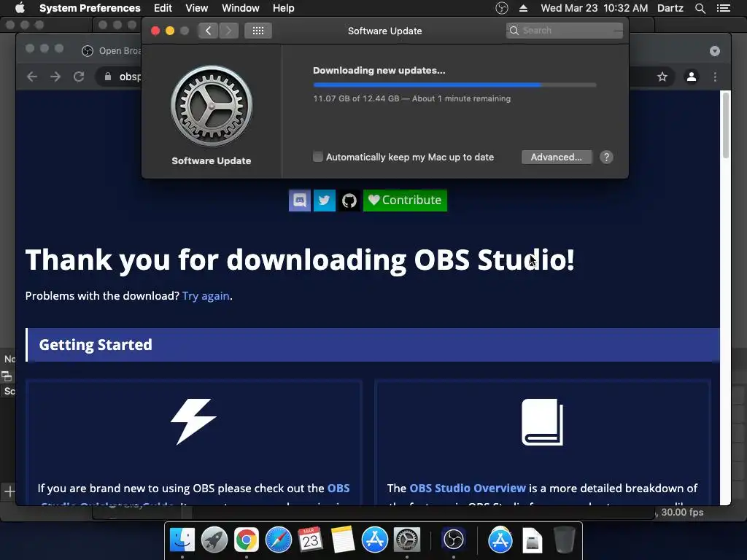Viewport: 747px width, 560px height.
Task: Click the Try again link
Action: pos(206,296)
